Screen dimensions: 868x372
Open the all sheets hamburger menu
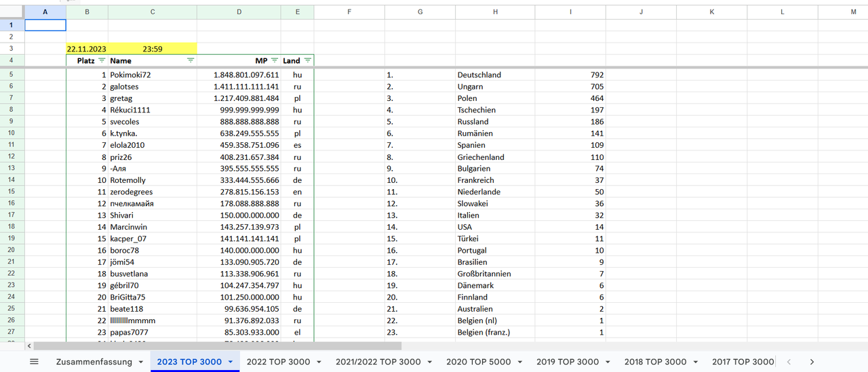pyautogui.click(x=34, y=362)
